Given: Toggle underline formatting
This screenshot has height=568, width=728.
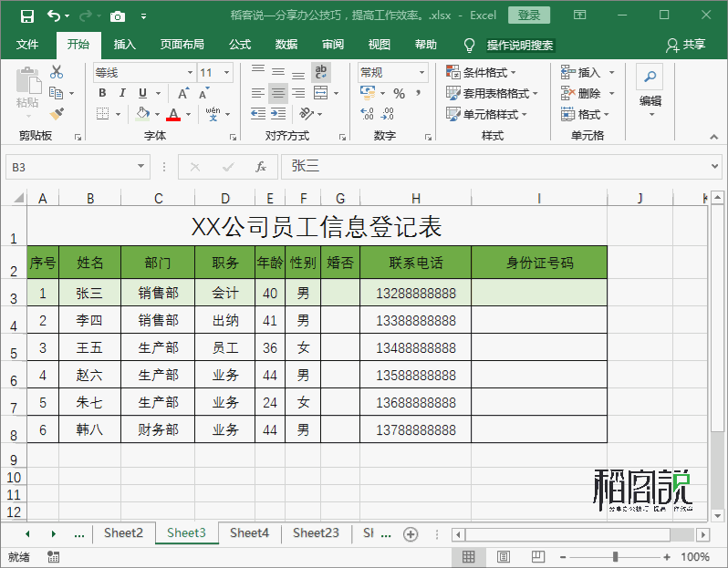Looking at the screenshot, I should tap(143, 93).
